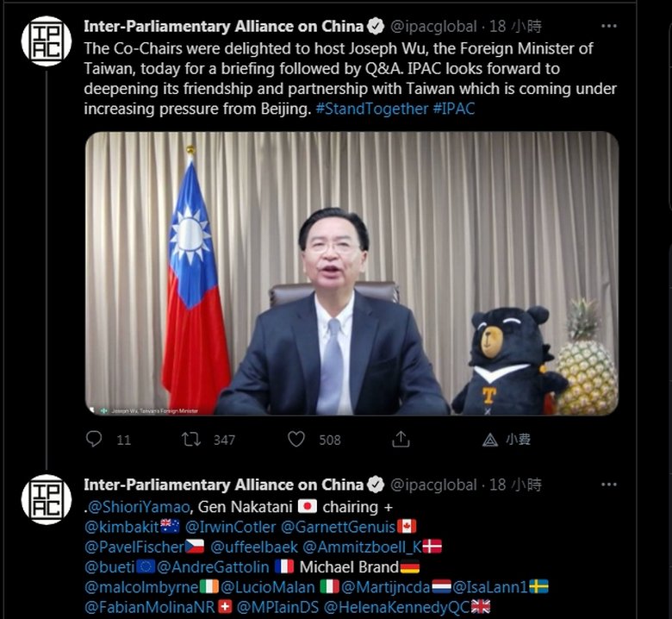Like the Joseph Wu briefing tweet
The image size is (672, 619).
[296, 440]
